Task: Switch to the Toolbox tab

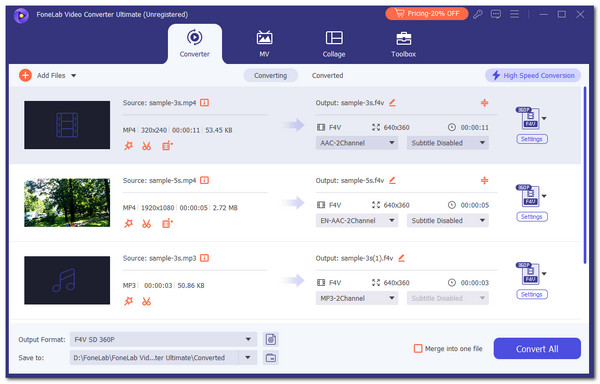Action: click(x=403, y=44)
